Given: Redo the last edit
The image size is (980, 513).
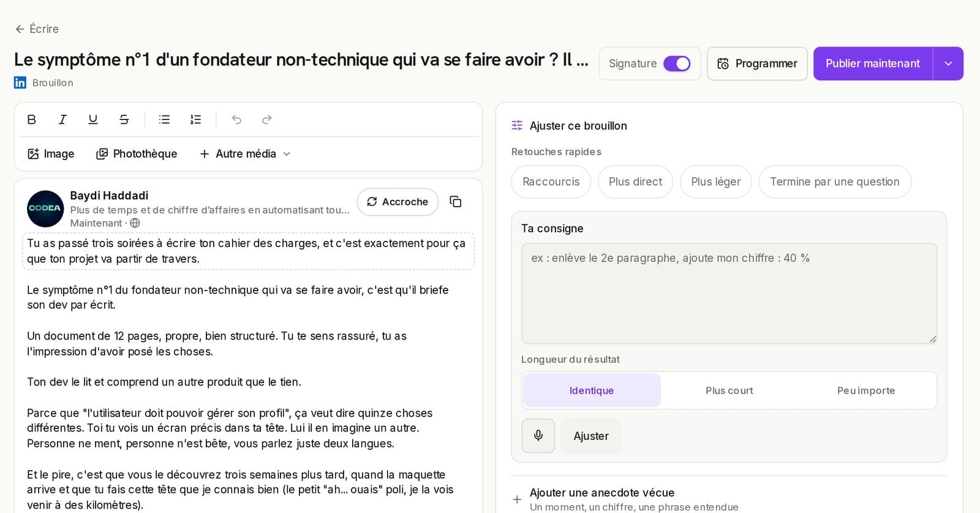Looking at the screenshot, I should pyautogui.click(x=267, y=120).
